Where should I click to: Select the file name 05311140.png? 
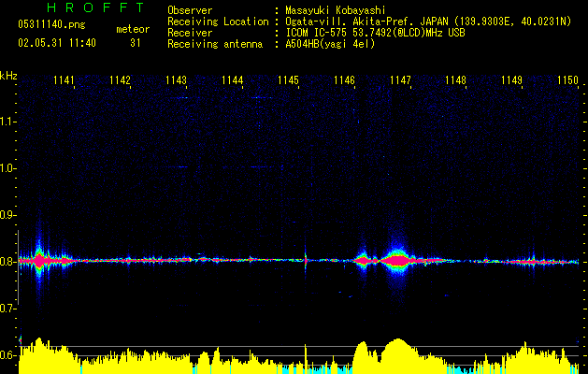click(51, 24)
